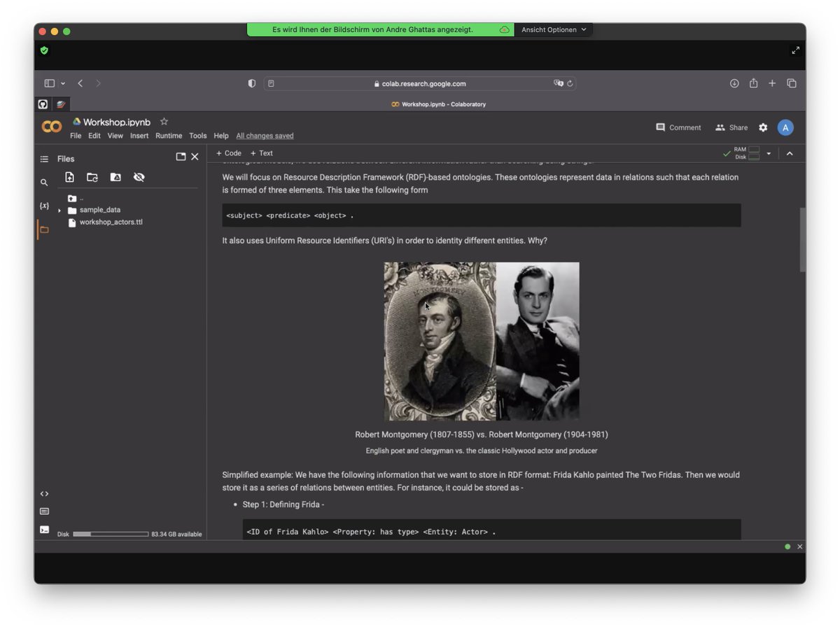
Task: Open the translate icon in address bar
Action: (x=558, y=83)
